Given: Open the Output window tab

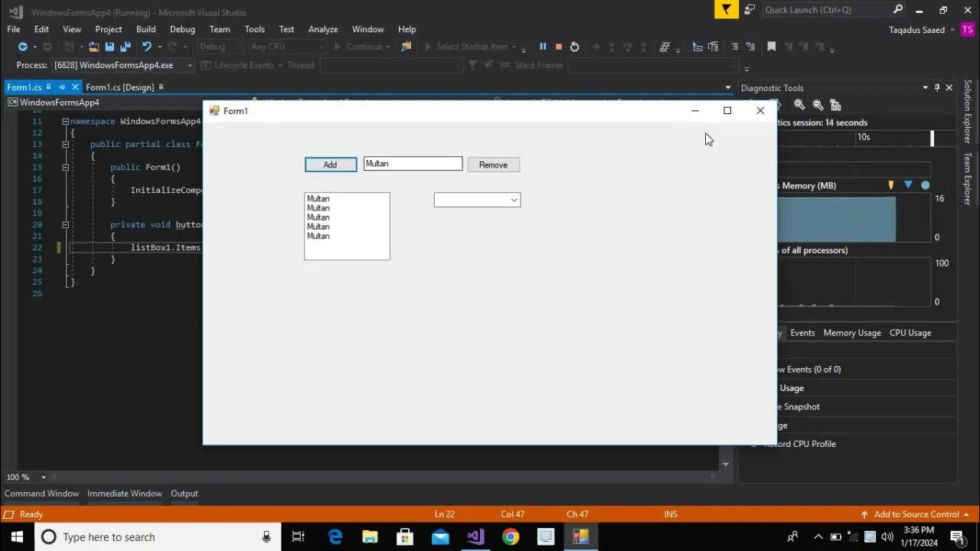Looking at the screenshot, I should [184, 494].
